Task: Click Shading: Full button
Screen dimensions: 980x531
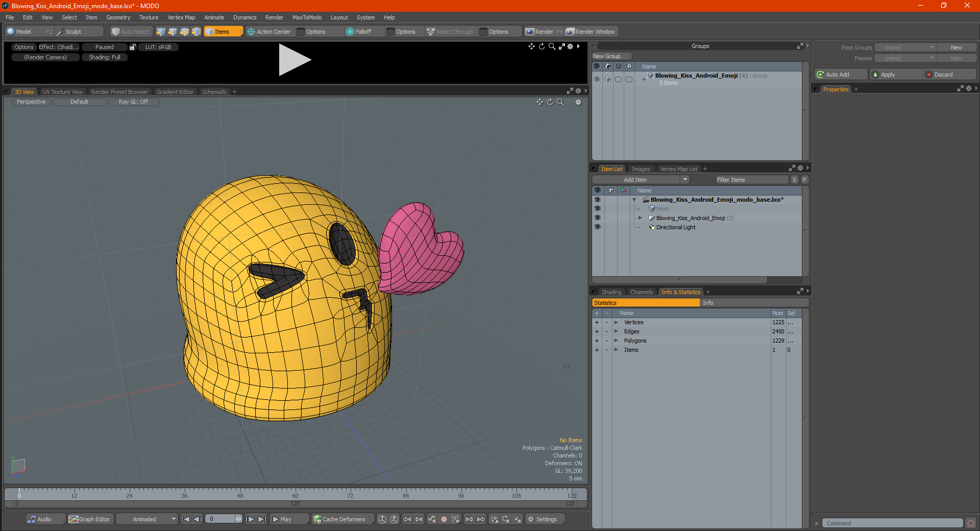Action: (105, 57)
